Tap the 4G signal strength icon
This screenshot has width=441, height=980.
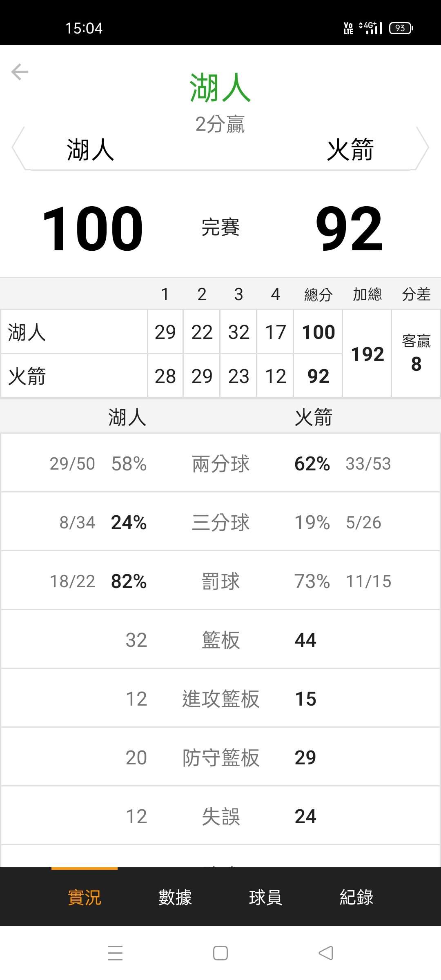click(371, 28)
